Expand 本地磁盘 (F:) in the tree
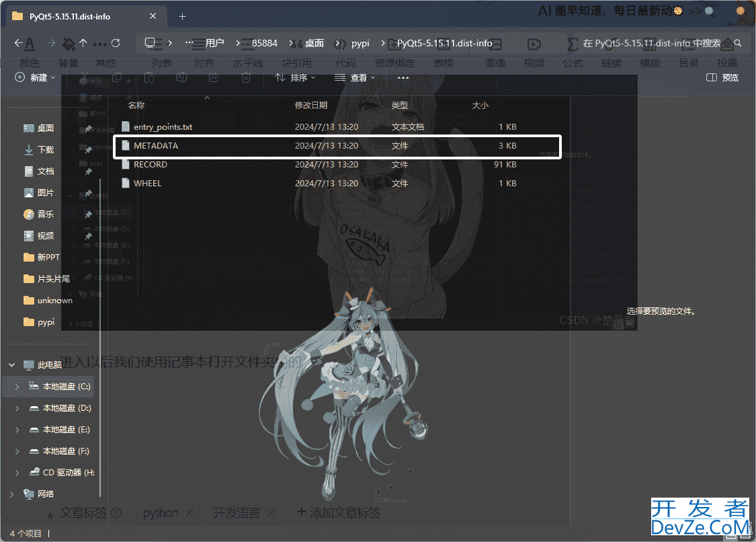Image resolution: width=756 pixels, height=542 pixels. (17, 451)
